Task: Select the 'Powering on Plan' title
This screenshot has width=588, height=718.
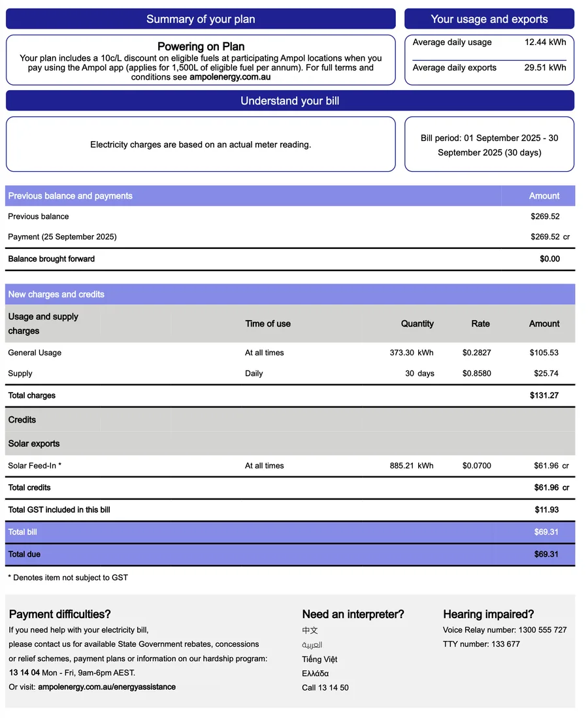Action: click(x=201, y=46)
